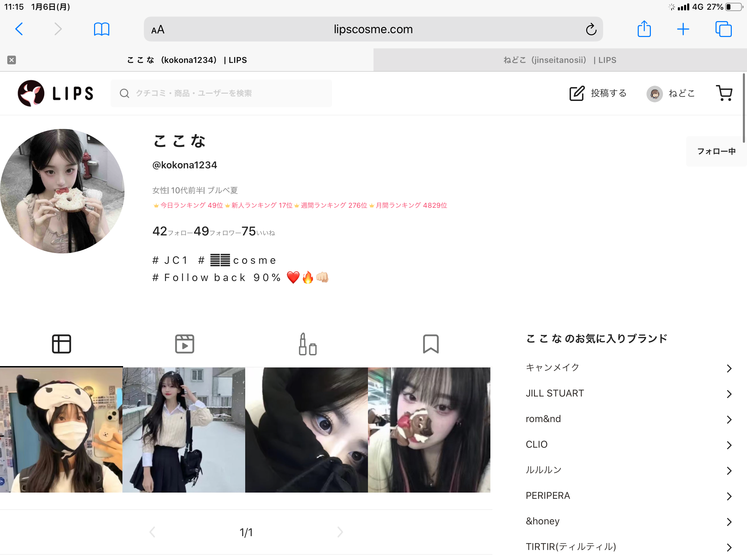747x560 pixels.
Task: Select the ここな (kokona1234) tab
Action: 187,60
